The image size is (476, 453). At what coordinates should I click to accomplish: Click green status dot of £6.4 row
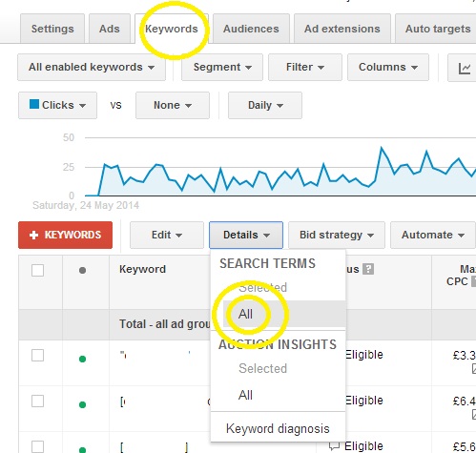pyautogui.click(x=82, y=404)
